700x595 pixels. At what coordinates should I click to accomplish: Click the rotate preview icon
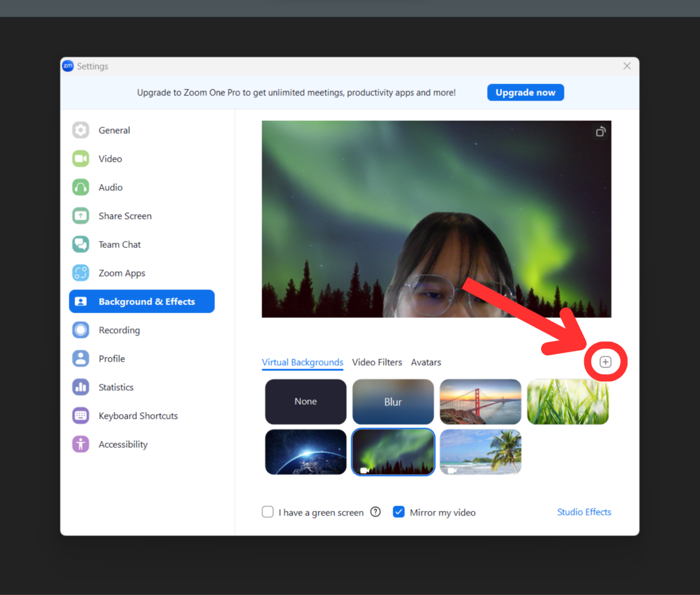click(601, 131)
